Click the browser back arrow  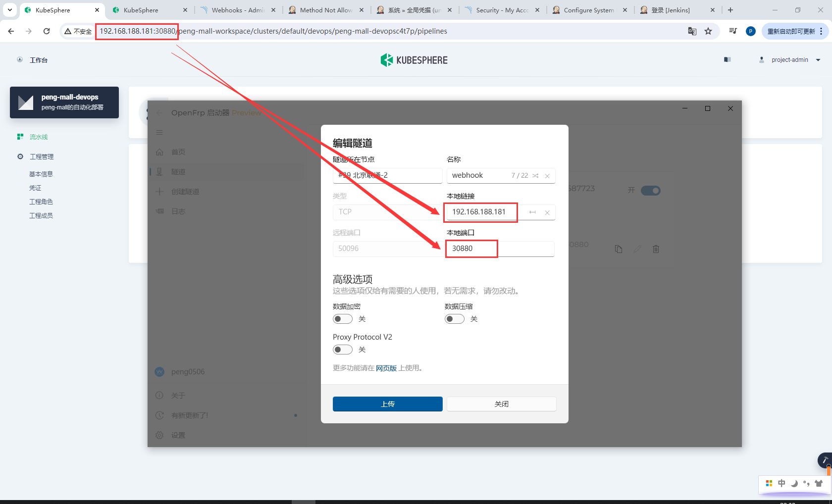click(11, 31)
